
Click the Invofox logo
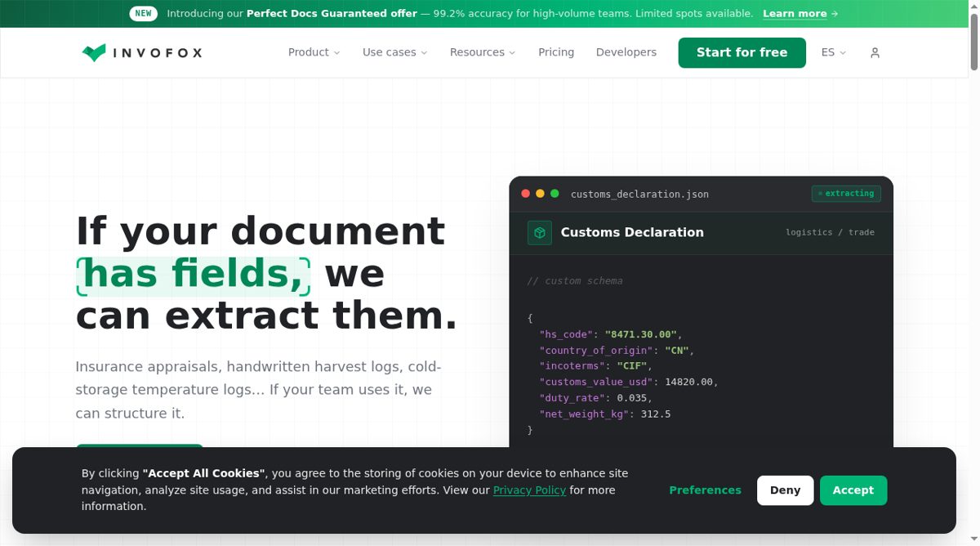[142, 52]
